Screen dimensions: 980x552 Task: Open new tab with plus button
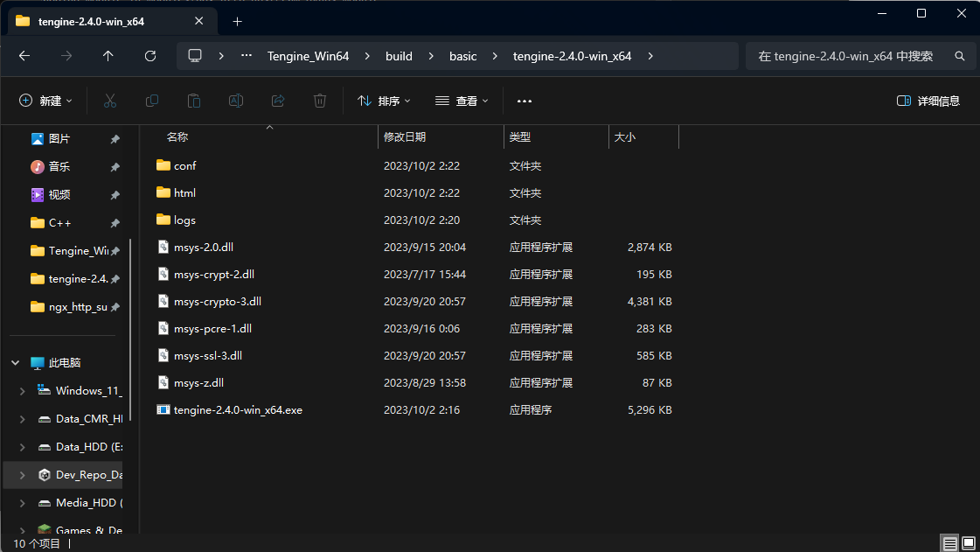pos(237,21)
